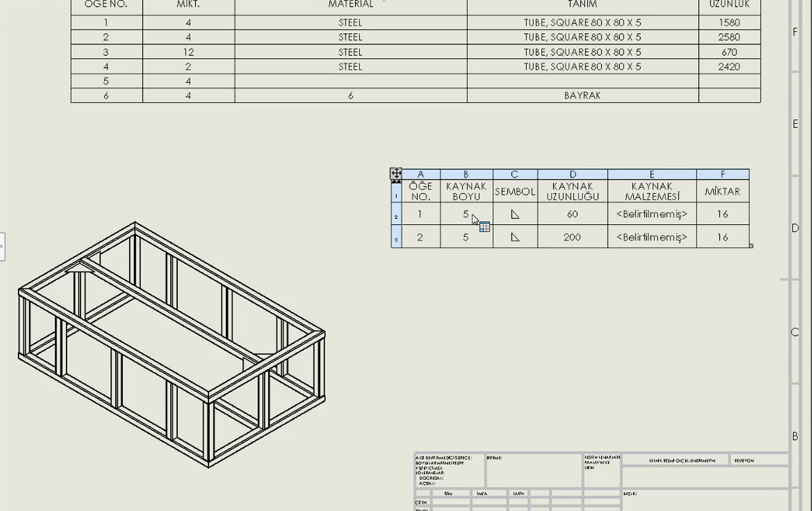
Task: Click the weld table move handle icon
Action: pos(396,173)
